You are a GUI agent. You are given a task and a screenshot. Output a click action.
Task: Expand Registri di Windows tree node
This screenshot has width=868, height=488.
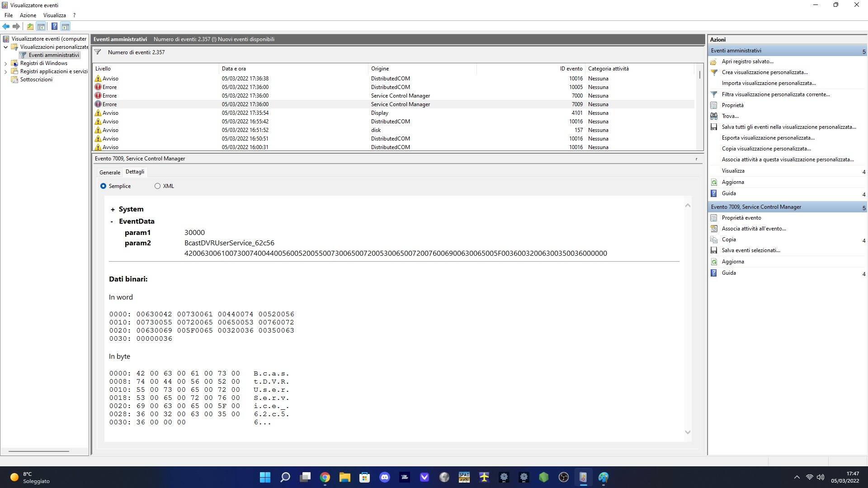pos(5,63)
